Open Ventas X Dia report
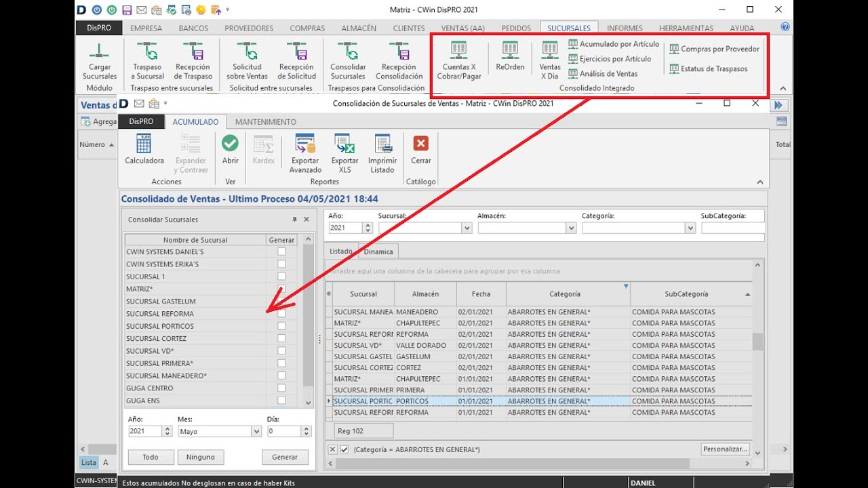The image size is (868, 488). (550, 60)
